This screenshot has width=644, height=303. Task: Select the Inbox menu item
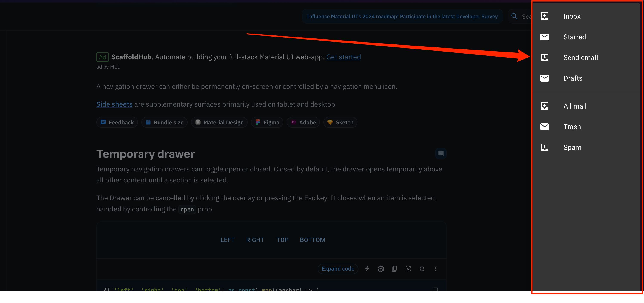(572, 16)
